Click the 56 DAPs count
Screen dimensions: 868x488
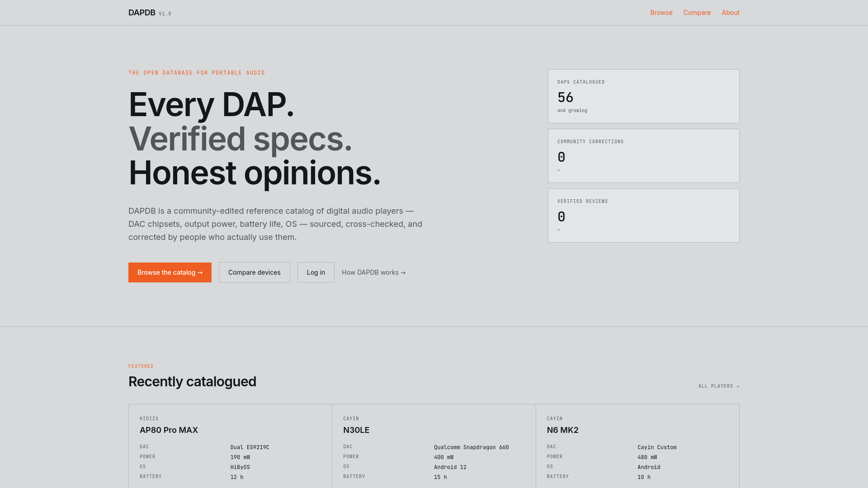[x=566, y=97]
